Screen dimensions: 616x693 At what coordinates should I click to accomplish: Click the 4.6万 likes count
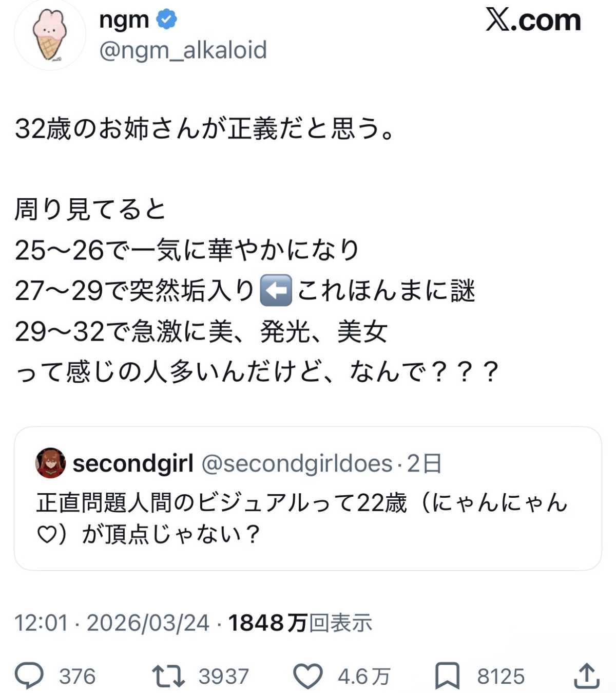pos(364,676)
